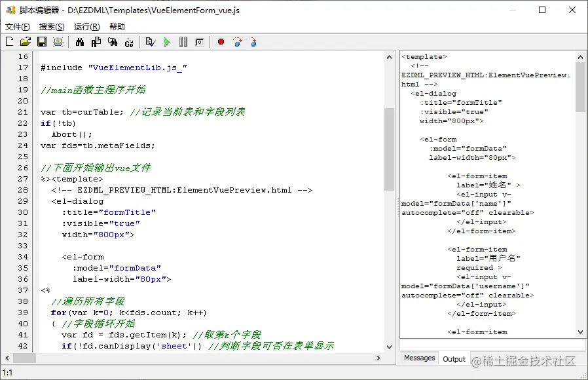The height and width of the screenshot is (380, 588).
Task: Click the 1:1 cursor position in the status bar
Action: coord(7,373)
